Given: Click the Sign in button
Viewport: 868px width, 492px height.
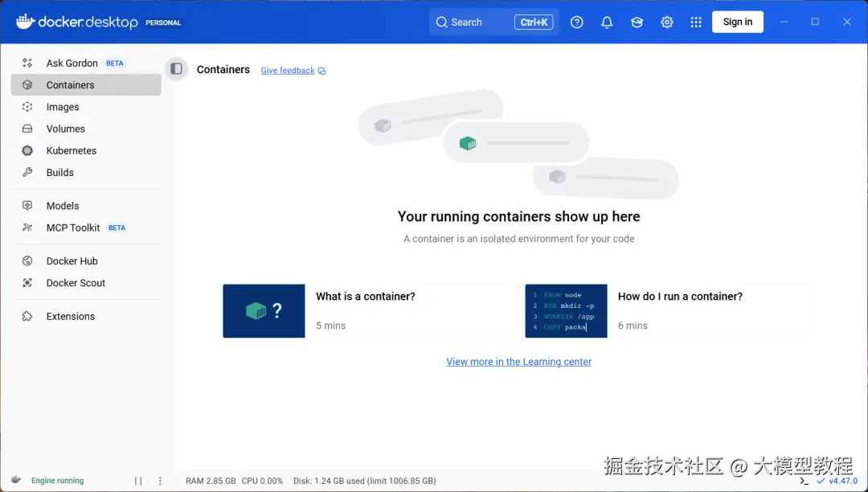Looking at the screenshot, I should point(737,22).
